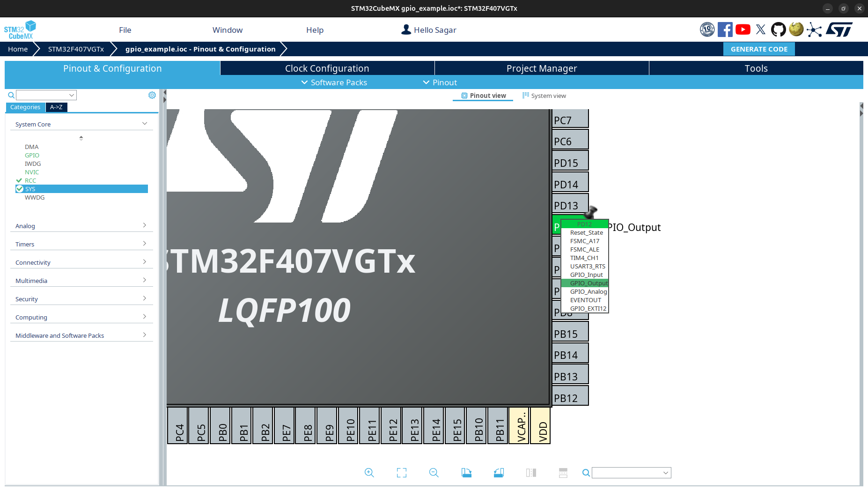Open the Help menu

315,30
